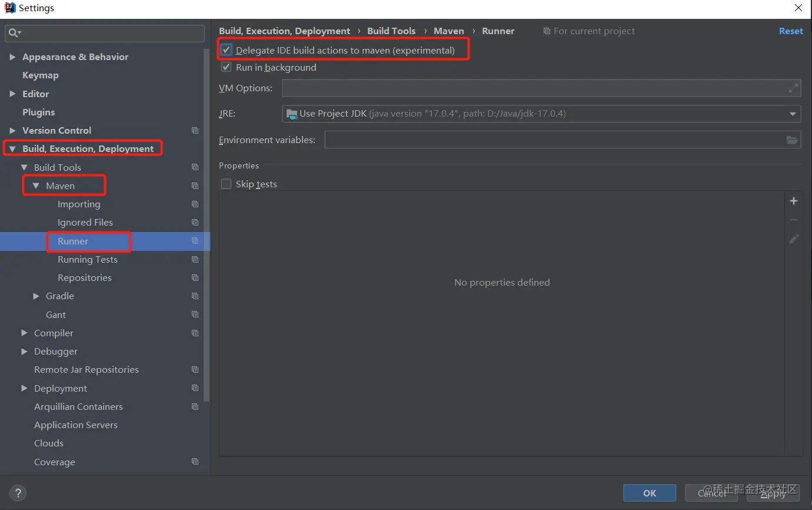Select Gant under Build Tools
Screen dimensions: 812x510
click(56, 314)
